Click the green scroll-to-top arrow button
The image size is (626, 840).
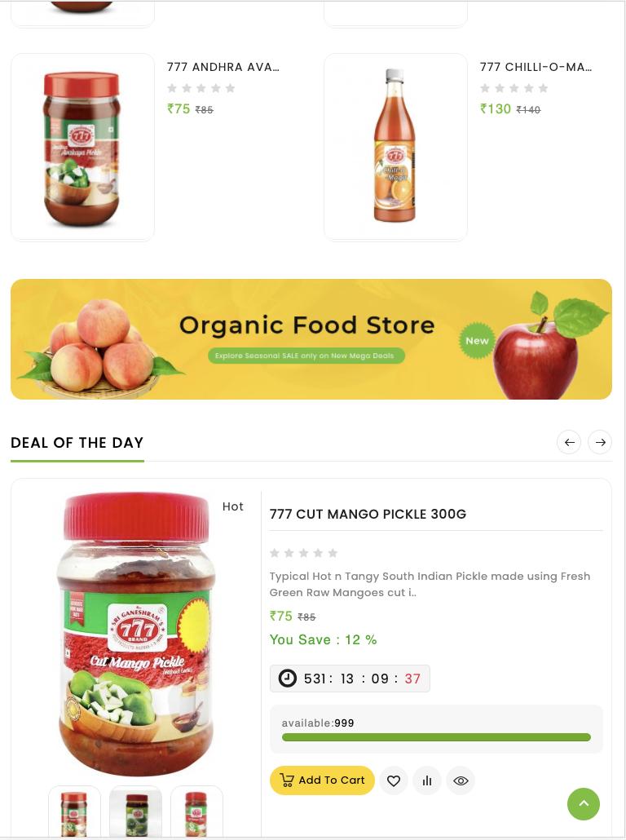pos(584,803)
